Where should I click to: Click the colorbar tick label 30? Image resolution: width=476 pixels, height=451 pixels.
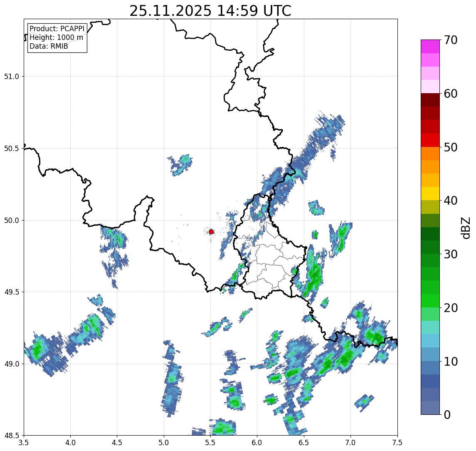[451, 254]
